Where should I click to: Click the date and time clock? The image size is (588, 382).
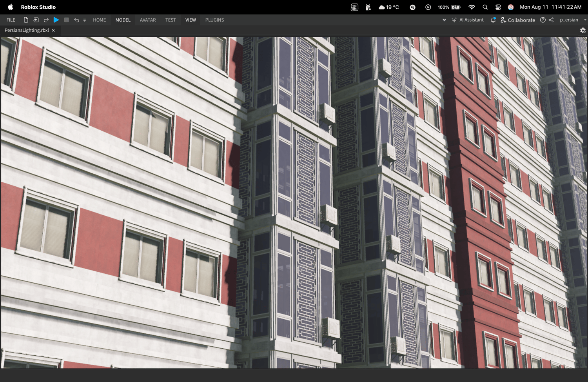[x=551, y=7]
